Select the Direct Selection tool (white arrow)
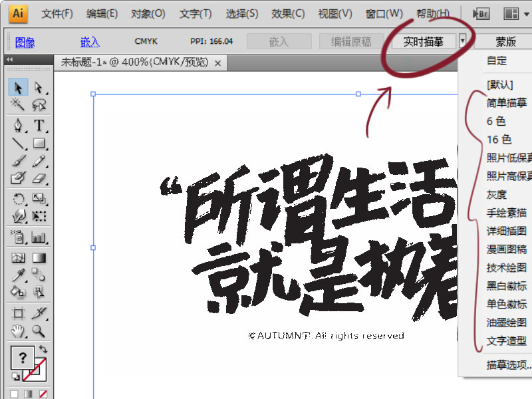Viewport: 532px width, 399px height. pos(39,87)
